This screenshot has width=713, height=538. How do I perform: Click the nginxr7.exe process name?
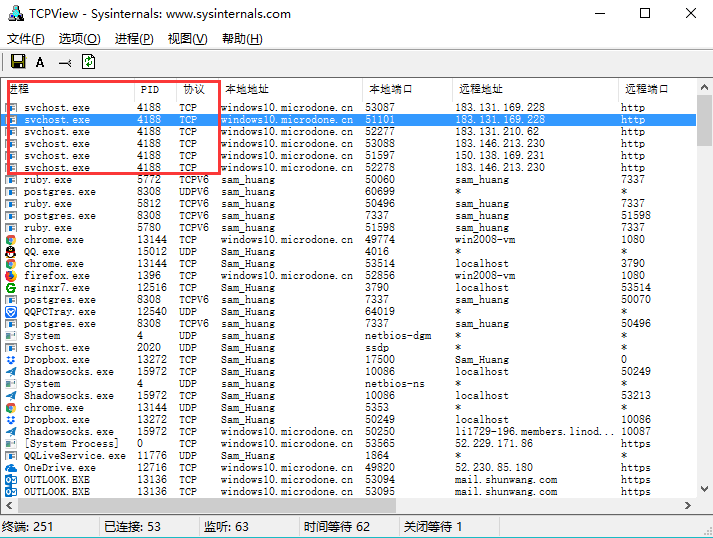tap(57, 288)
